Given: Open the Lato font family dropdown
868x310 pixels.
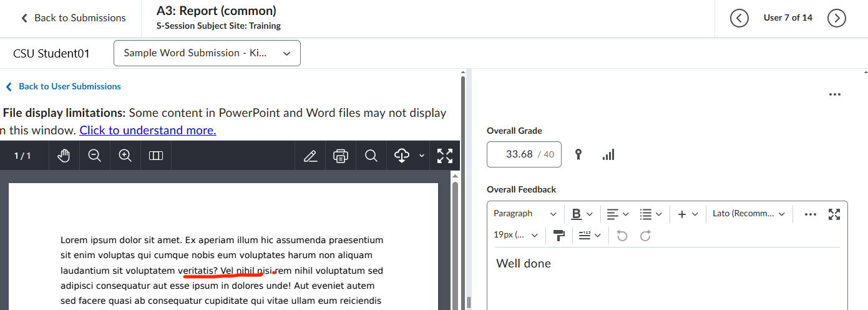Looking at the screenshot, I should (749, 214).
